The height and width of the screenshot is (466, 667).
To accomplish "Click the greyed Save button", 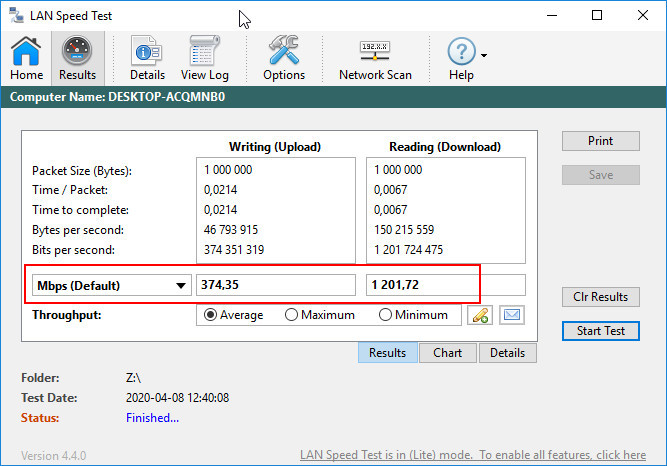I will coord(601,175).
